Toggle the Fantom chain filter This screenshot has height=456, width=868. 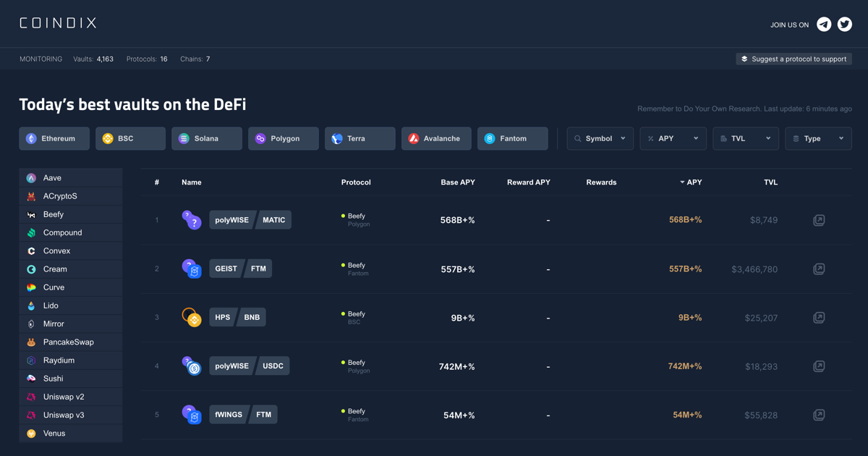tap(513, 138)
